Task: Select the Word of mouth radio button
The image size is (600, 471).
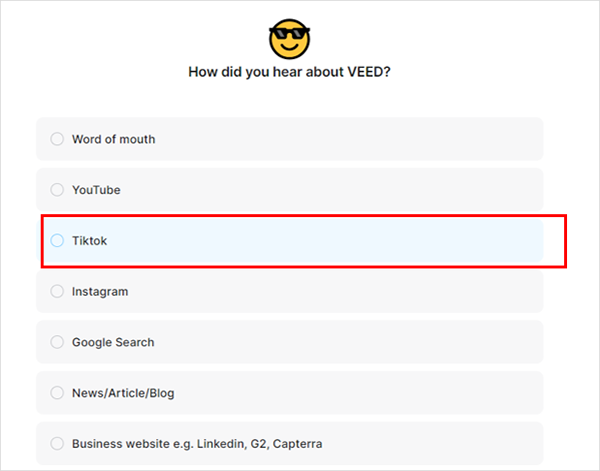Action: (x=57, y=139)
